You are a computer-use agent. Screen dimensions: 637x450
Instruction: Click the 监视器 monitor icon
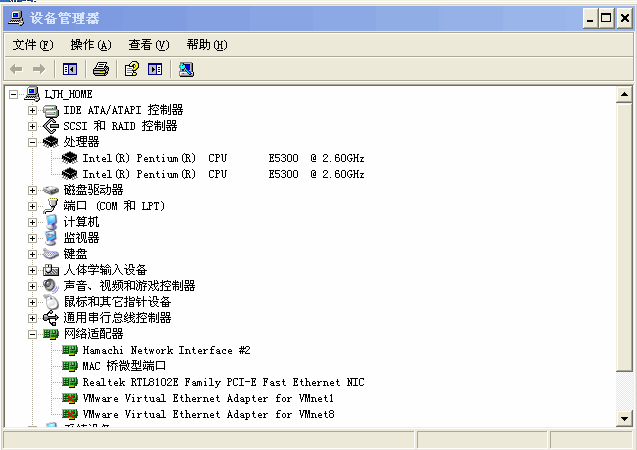(x=51, y=238)
